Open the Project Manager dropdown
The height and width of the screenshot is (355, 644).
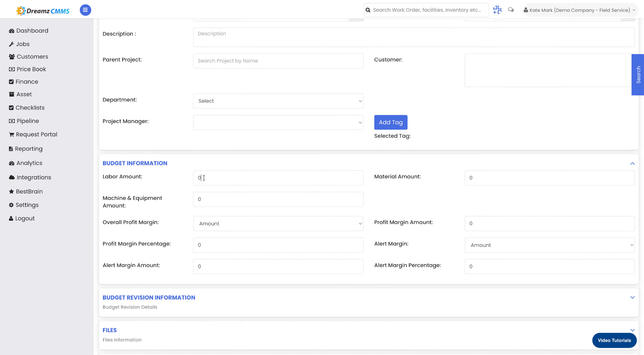click(278, 123)
